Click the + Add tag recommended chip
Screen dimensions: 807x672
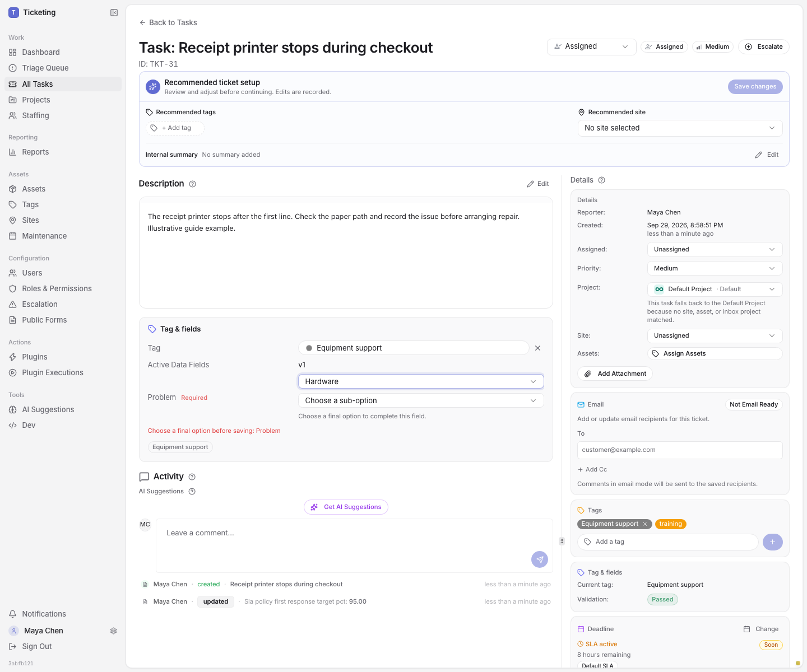pos(175,128)
